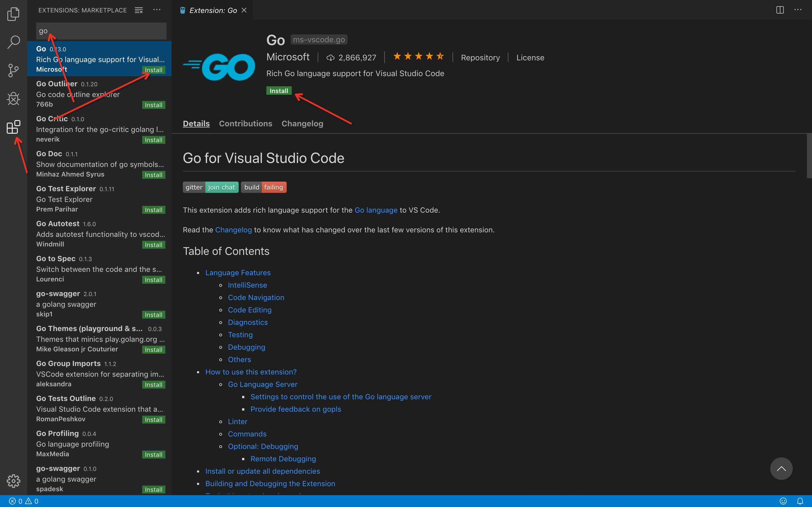The width and height of the screenshot is (812, 507).
Task: Select Go Doc extension in list
Action: pos(99,164)
